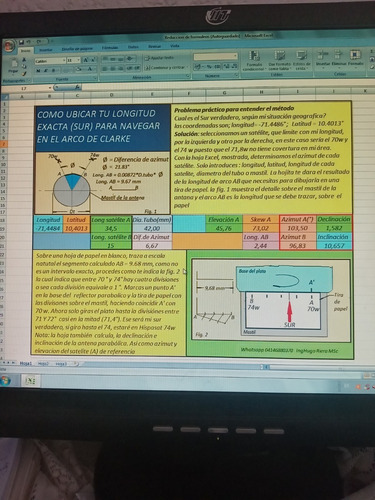This screenshot has height=500, width=375.
Task: Change font color with letter A icon
Action: coord(90,69)
